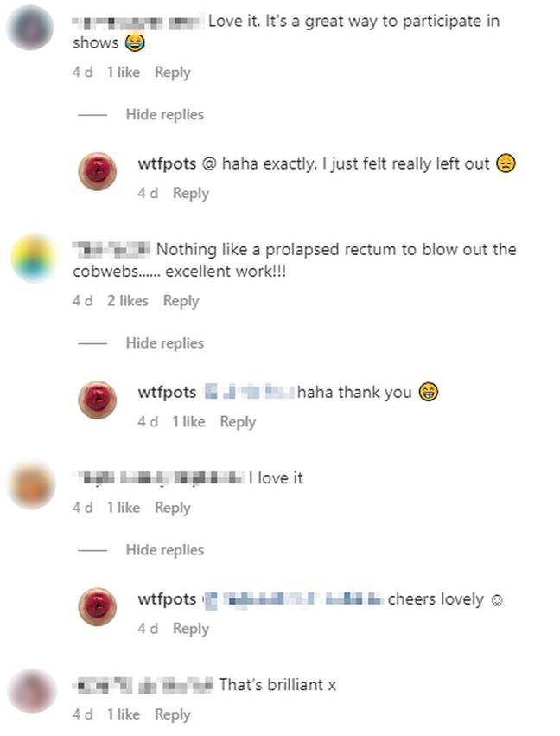Open wtfpots username in 'cheers lovely' reply
The height and width of the screenshot is (736, 560).
[x=167, y=599]
